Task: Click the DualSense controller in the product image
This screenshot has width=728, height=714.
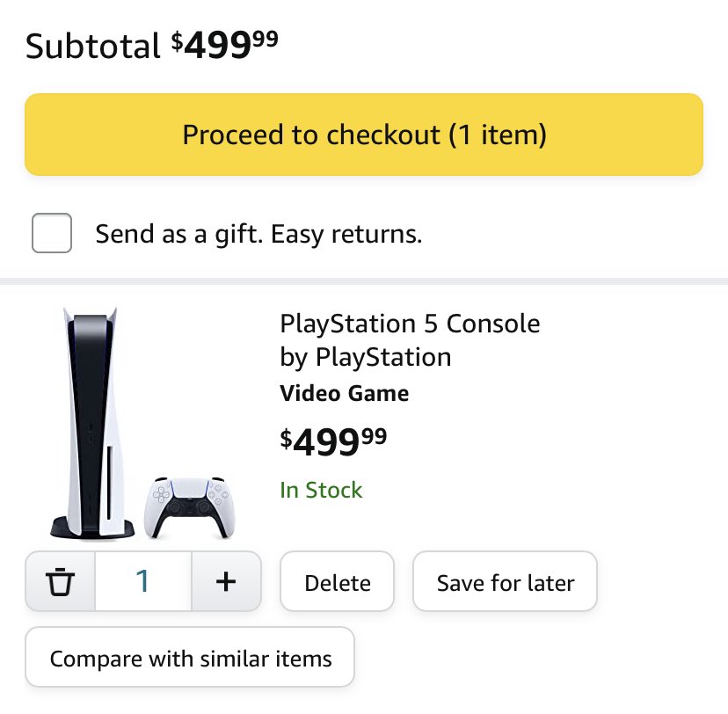Action: (189, 507)
